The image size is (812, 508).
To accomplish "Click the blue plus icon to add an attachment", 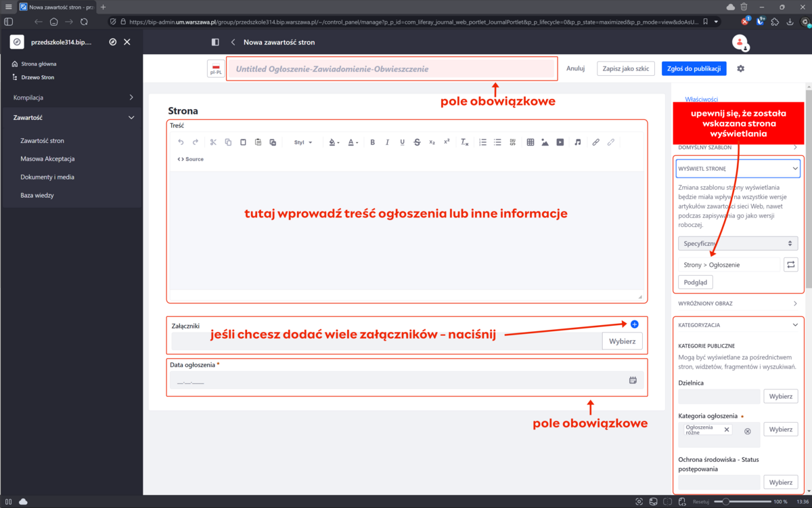I will (634, 324).
